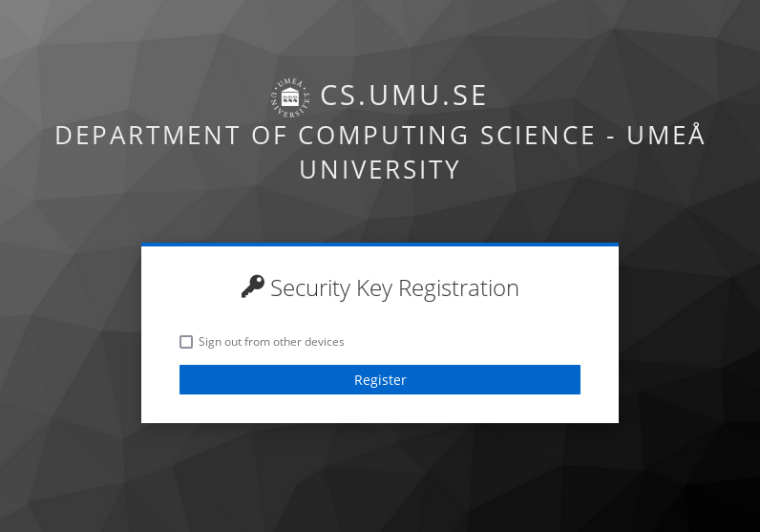Tick the Sign out from other devices checkbox
760x532 pixels.
(x=186, y=342)
